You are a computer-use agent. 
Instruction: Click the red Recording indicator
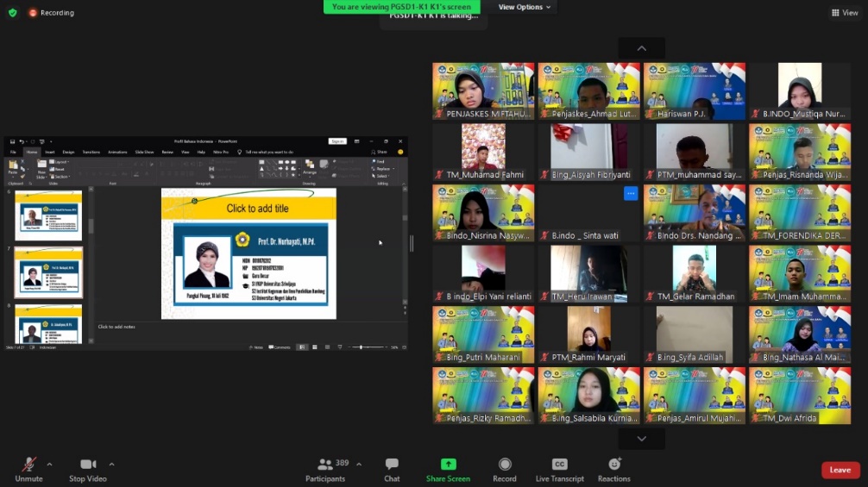click(x=52, y=12)
